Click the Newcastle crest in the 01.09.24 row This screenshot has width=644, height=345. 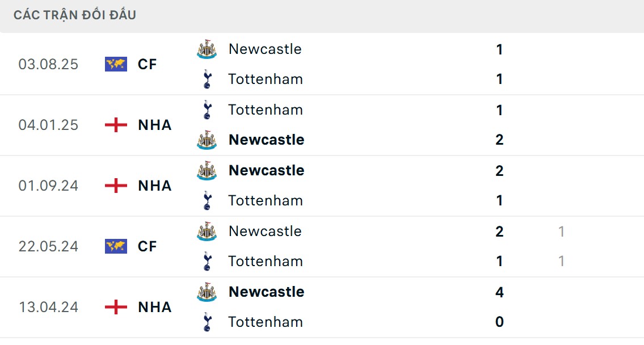(207, 170)
